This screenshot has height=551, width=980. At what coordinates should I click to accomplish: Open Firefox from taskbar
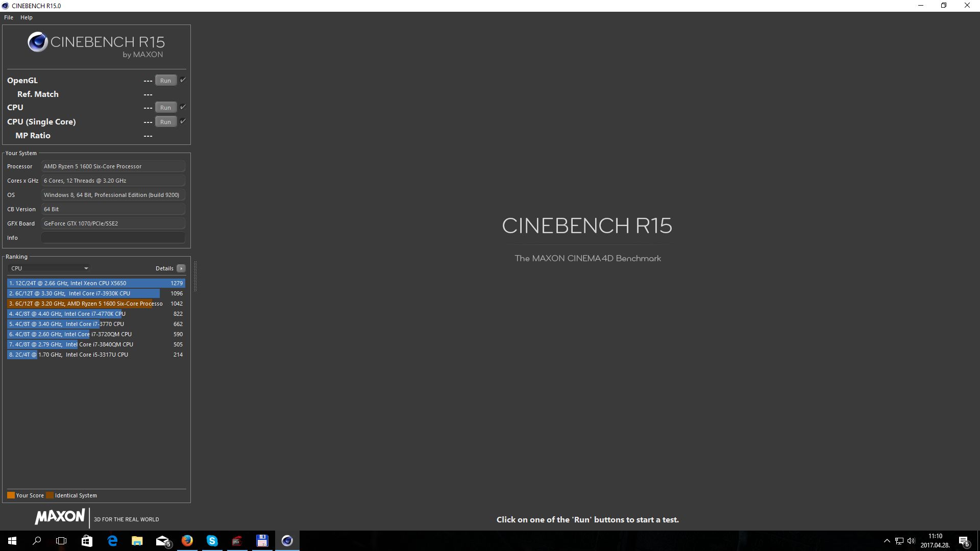187,541
